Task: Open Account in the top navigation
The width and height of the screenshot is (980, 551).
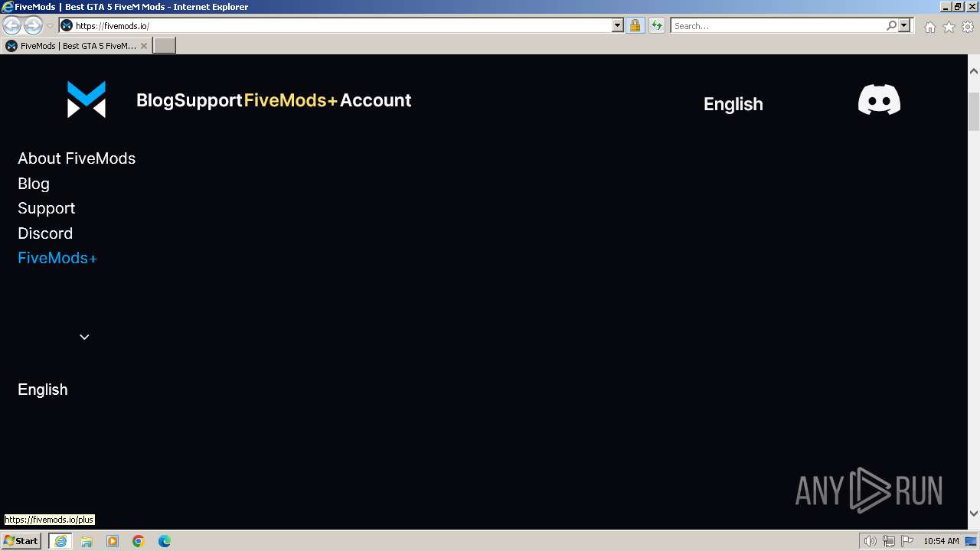Action: tap(375, 100)
